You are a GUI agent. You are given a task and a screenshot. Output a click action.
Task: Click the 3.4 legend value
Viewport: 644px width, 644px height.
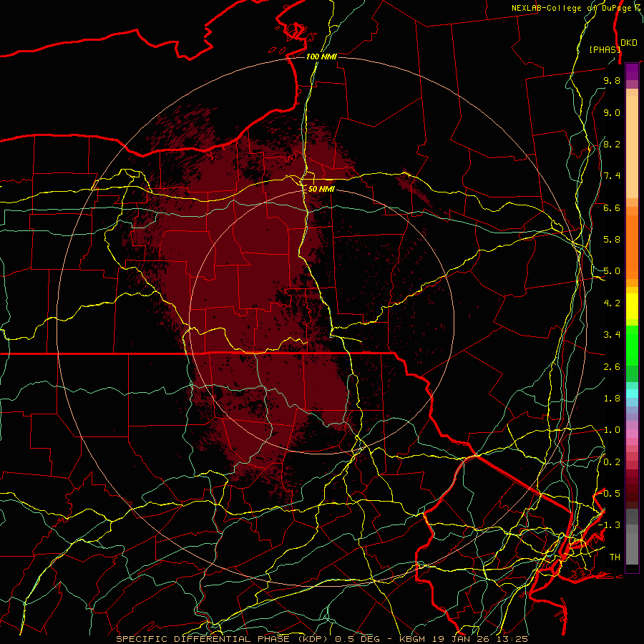[x=612, y=335]
